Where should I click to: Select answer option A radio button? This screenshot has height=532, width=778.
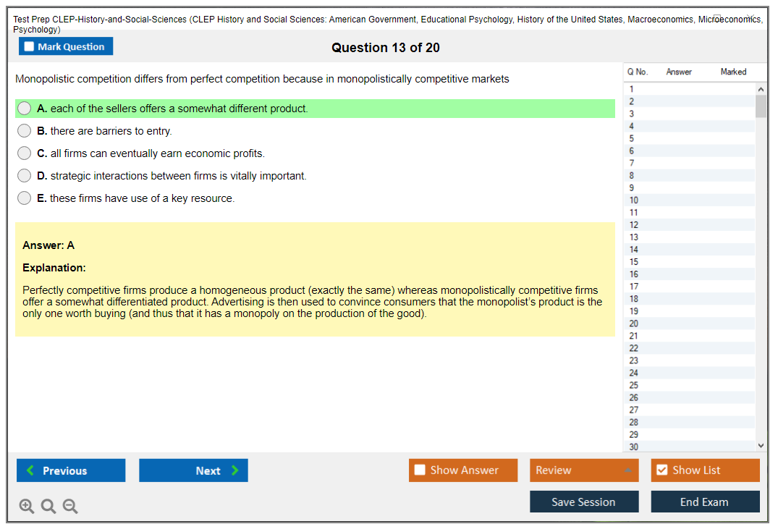click(25, 109)
